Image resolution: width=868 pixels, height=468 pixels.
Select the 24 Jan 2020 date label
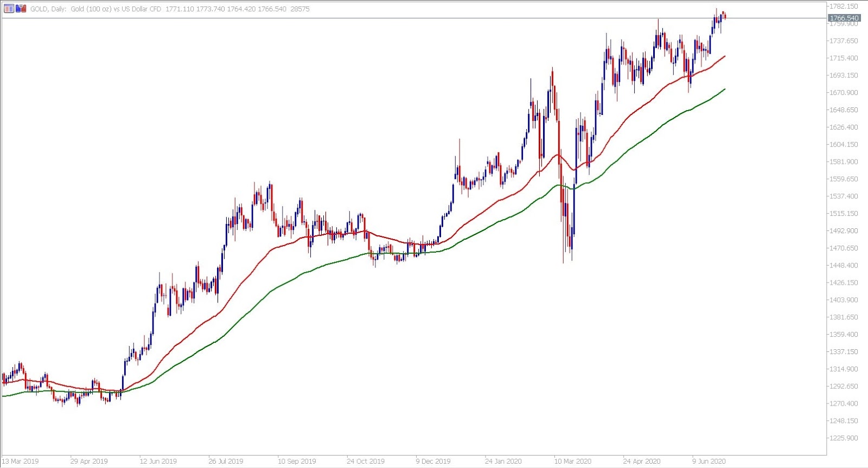pyautogui.click(x=503, y=461)
